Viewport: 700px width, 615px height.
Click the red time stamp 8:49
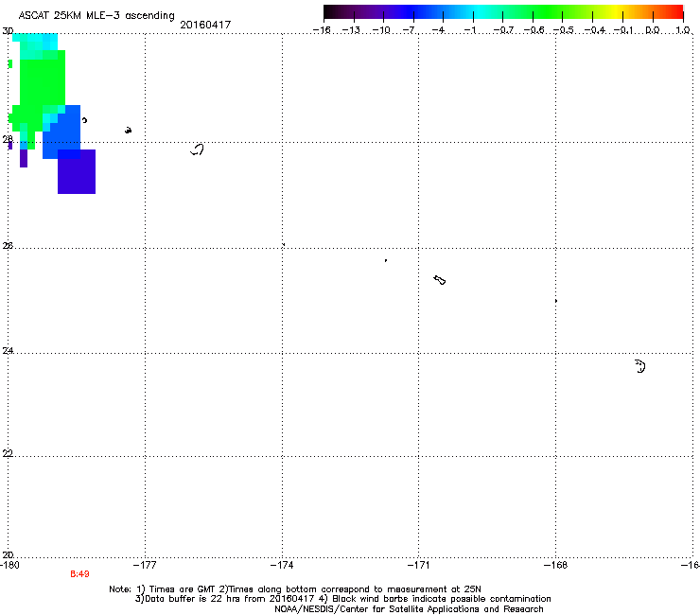(x=79, y=574)
